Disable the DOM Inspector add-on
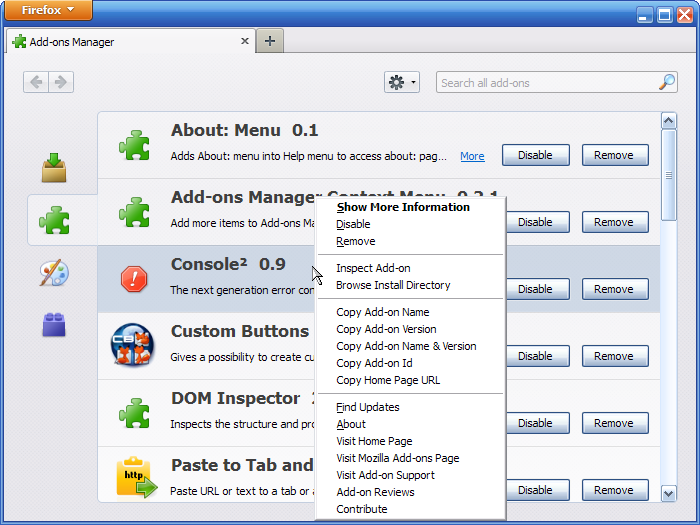The image size is (700, 525). click(538, 423)
